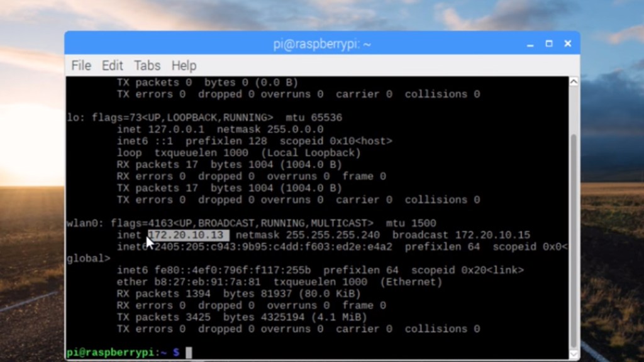The width and height of the screenshot is (644, 362).
Task: Click the MAC address b8:27:eb:91:7a:81
Action: [208, 282]
